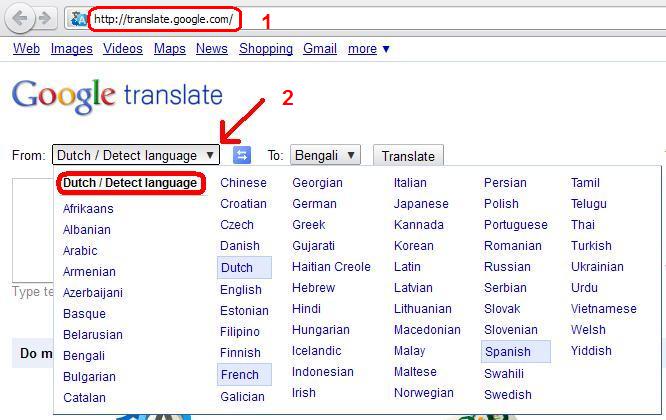Open the To language dropdown showing Bengali
Viewport: 666px width, 420px height.
click(x=325, y=155)
